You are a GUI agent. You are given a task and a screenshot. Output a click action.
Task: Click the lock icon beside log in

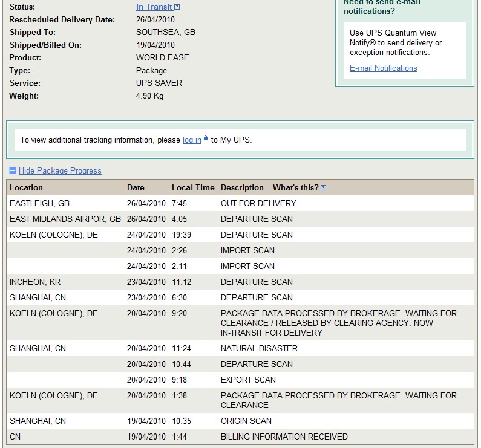click(x=206, y=138)
